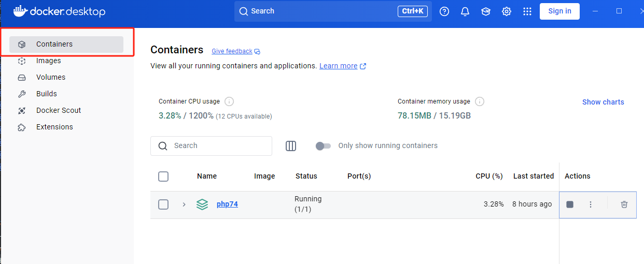Click the 78.15MB / 15.19GB memory value
The height and width of the screenshot is (264, 644).
pos(434,116)
